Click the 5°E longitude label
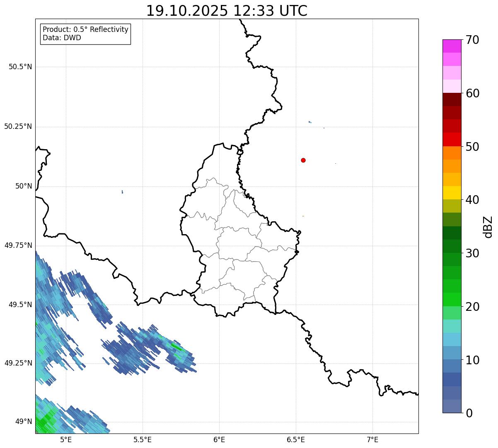Image resolution: width=498 pixels, height=448 pixels. click(x=66, y=440)
